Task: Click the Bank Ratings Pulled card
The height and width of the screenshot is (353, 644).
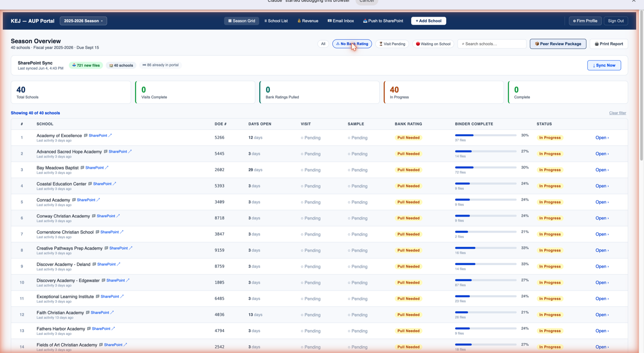Action: (x=319, y=92)
